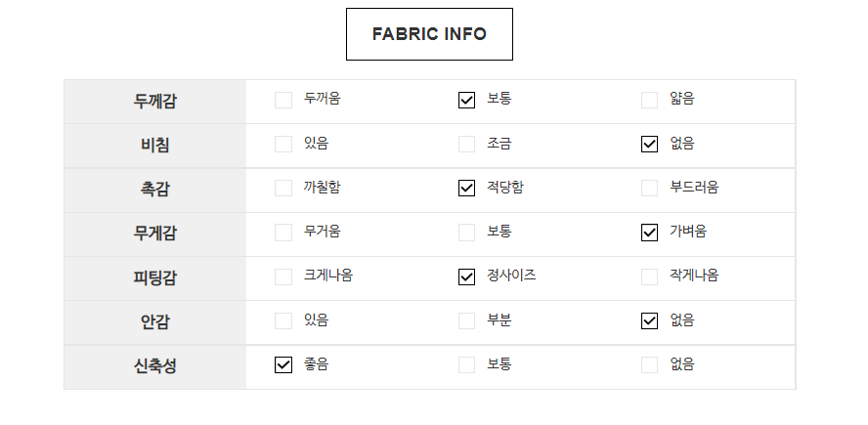Check the 작게나옴 fit checkbox
Screen dimensions: 868x425
tap(650, 276)
